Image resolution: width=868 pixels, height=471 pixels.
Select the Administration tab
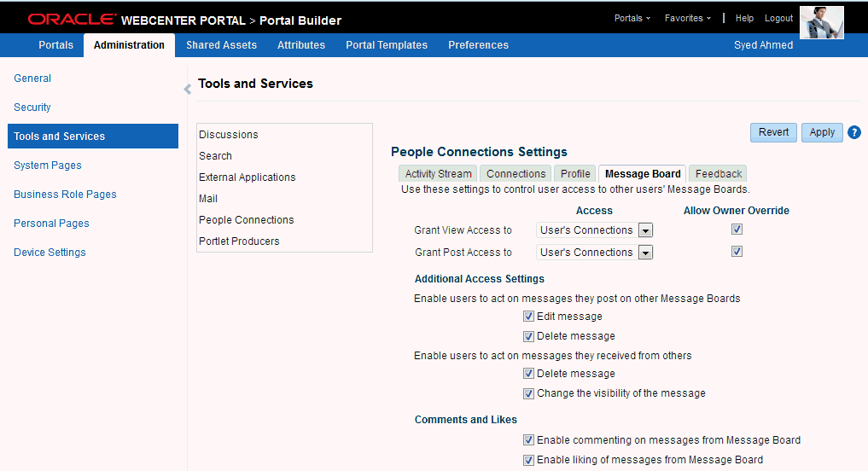click(129, 45)
